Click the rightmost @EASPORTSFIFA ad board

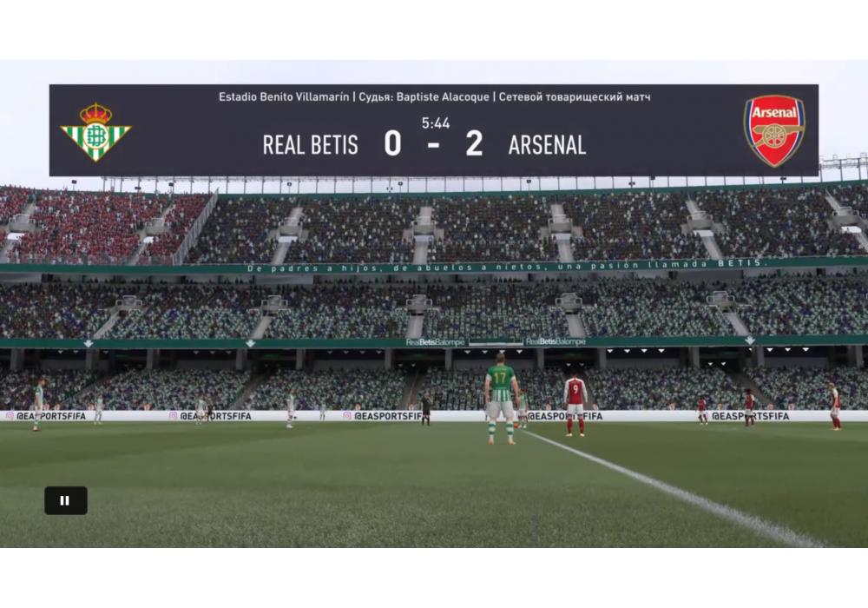pyautogui.click(x=750, y=416)
